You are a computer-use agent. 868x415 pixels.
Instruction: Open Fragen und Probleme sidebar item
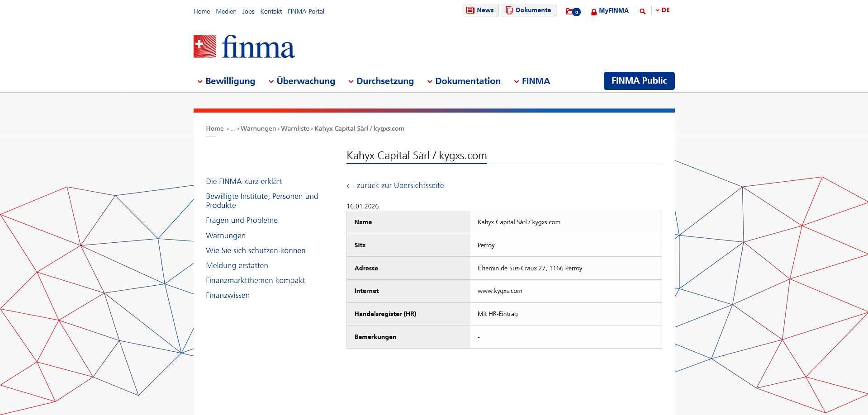tap(242, 221)
